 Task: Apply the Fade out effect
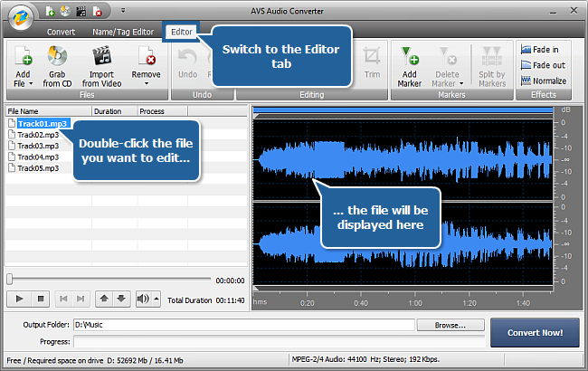click(543, 65)
